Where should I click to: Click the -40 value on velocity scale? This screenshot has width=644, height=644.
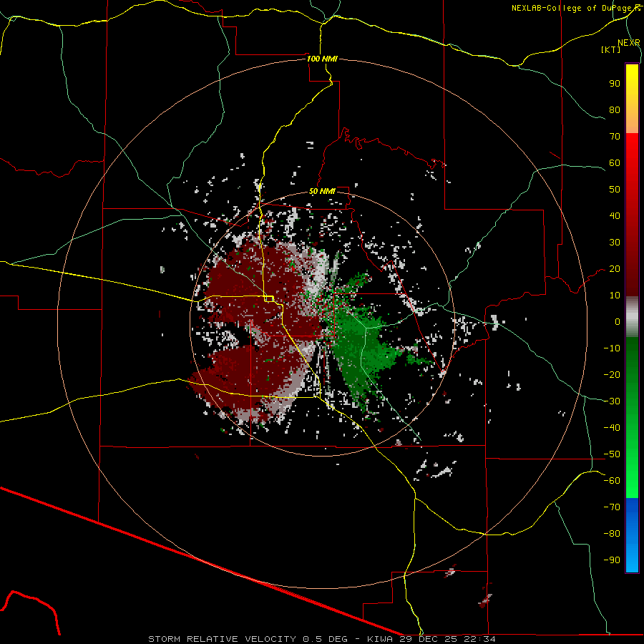pyautogui.click(x=612, y=428)
